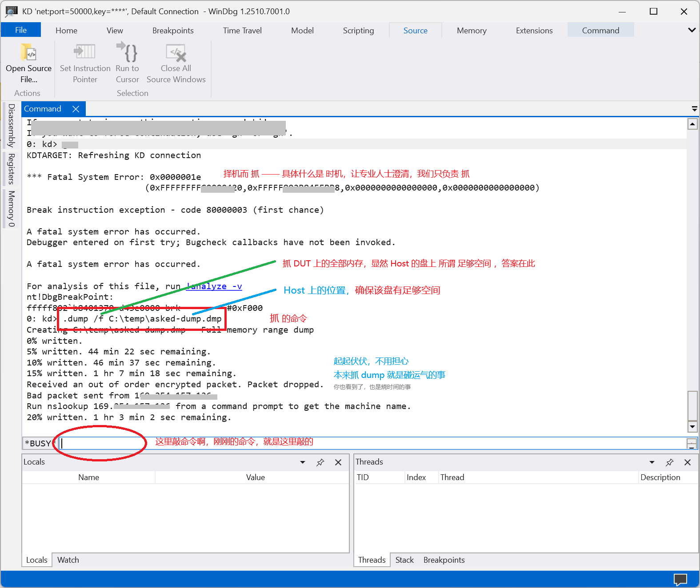Open the Breakpoints ribbon tab
This screenshot has height=588, width=700.
[173, 30]
